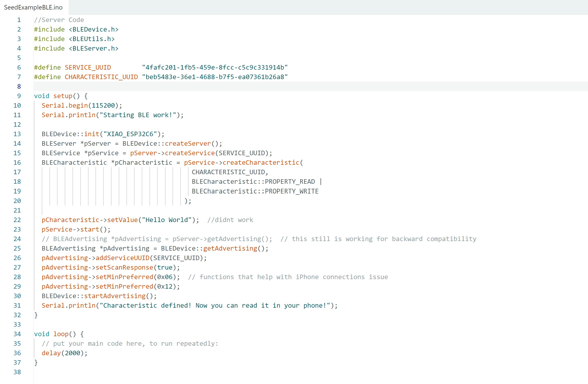Click the "XIAO_ESP32C6" device name string
This screenshot has height=384, width=588.
pos(130,134)
